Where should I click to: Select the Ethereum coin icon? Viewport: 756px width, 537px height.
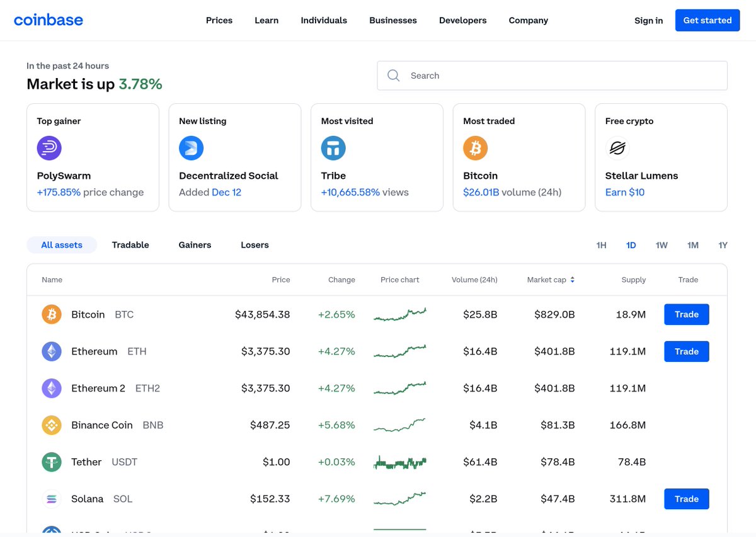pos(51,351)
